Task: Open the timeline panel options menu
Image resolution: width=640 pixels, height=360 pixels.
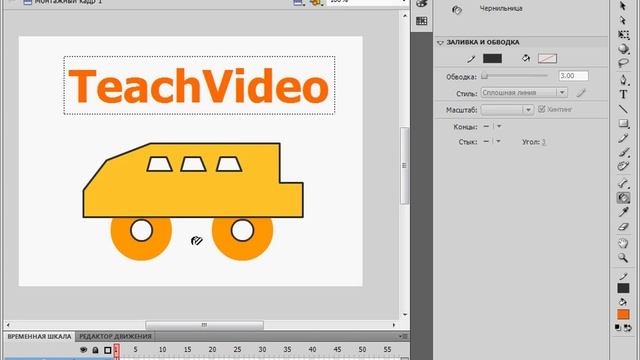Action: [x=403, y=336]
